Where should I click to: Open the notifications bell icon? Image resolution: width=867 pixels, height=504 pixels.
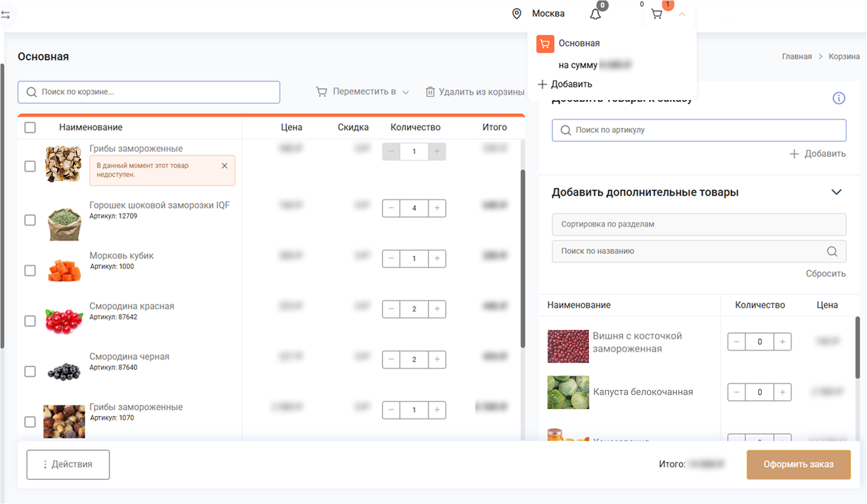[595, 14]
